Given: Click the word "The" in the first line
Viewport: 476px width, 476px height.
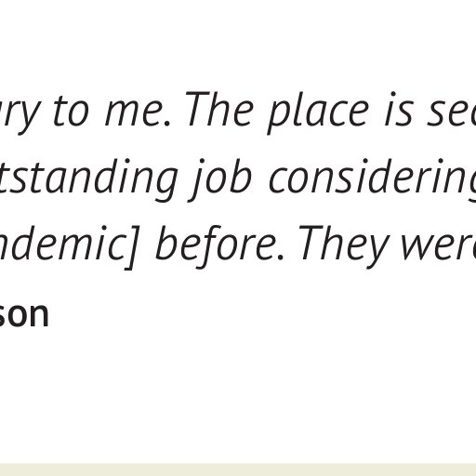Looking at the screenshot, I should (x=220, y=110).
